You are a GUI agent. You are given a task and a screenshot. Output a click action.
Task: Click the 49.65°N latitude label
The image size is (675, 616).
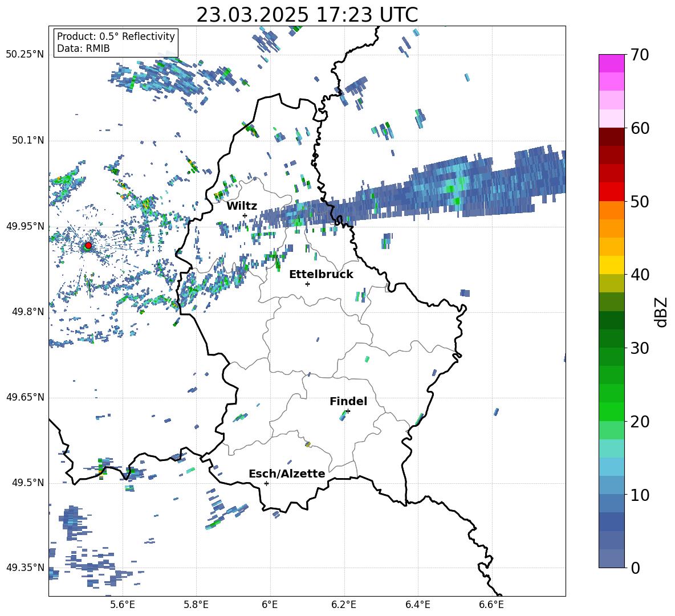25,397
